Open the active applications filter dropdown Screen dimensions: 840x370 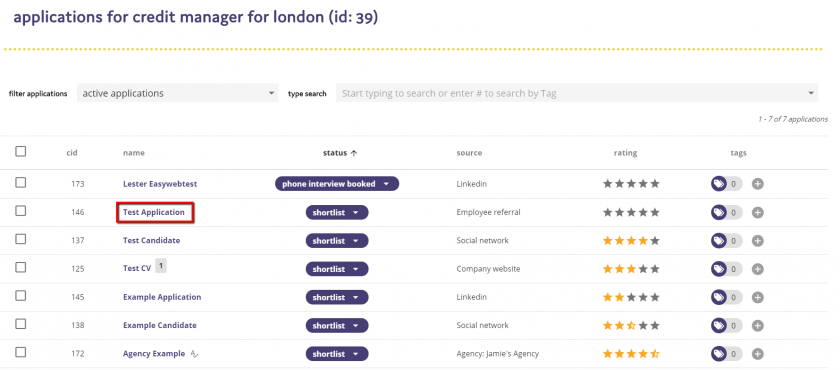(x=177, y=93)
